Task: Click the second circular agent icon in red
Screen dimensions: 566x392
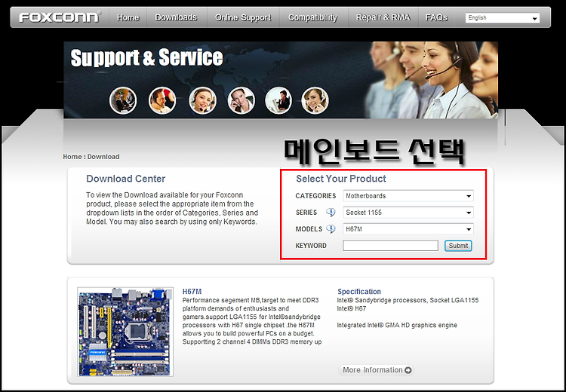Action: click(x=162, y=100)
